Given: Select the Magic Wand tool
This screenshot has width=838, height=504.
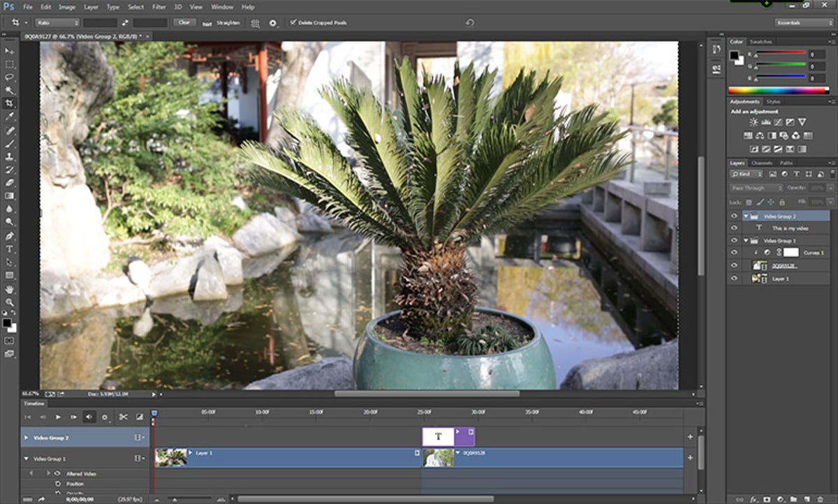Looking at the screenshot, I should pyautogui.click(x=10, y=90).
